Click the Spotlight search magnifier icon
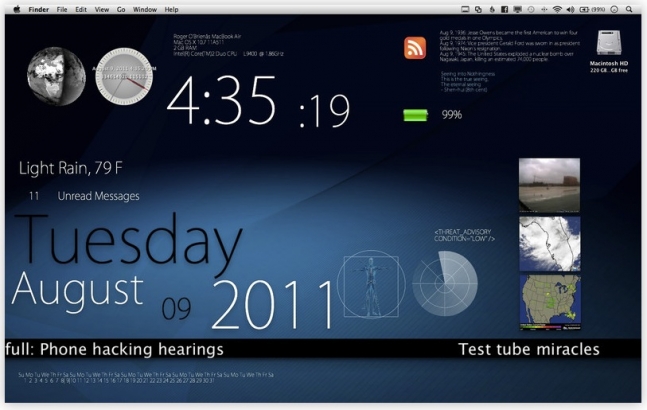 [629, 9]
